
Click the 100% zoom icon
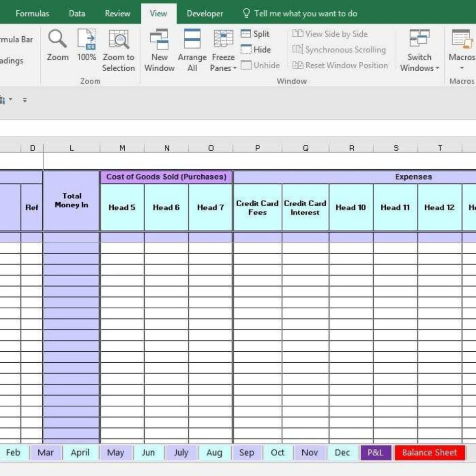pos(86,47)
